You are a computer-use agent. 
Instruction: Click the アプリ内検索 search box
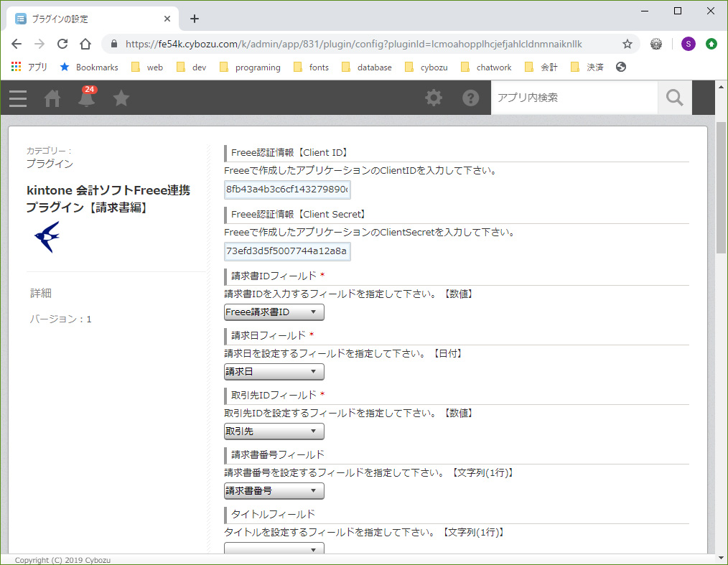(574, 98)
